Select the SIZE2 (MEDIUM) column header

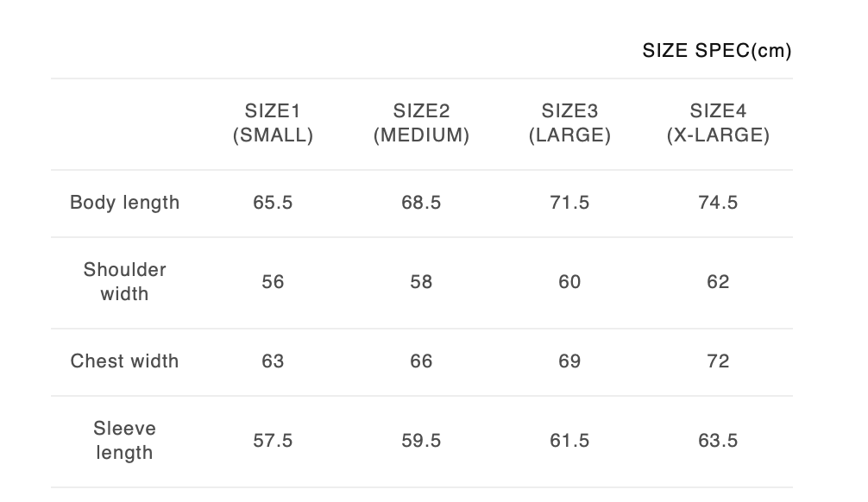421,123
